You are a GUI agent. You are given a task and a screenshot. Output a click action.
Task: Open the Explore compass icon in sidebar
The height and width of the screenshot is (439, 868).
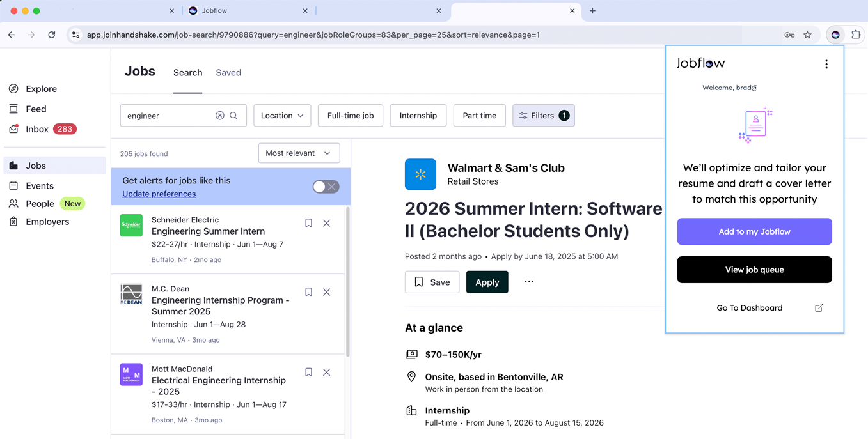13,89
